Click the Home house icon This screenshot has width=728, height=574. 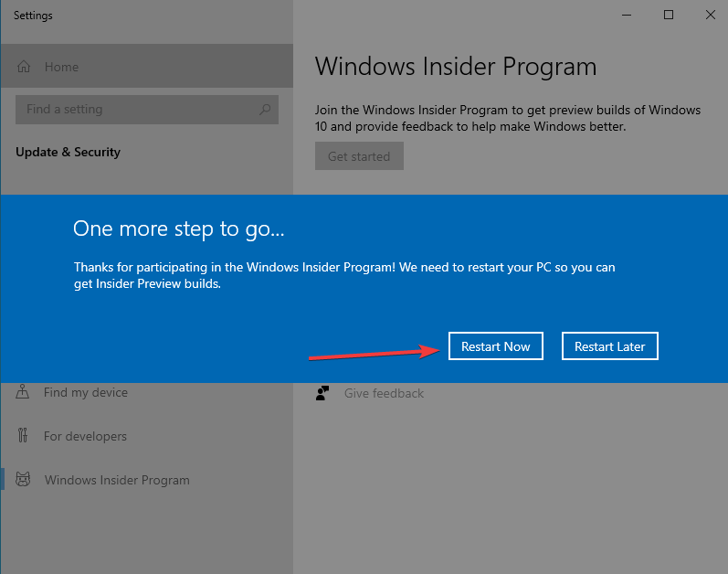click(24, 67)
